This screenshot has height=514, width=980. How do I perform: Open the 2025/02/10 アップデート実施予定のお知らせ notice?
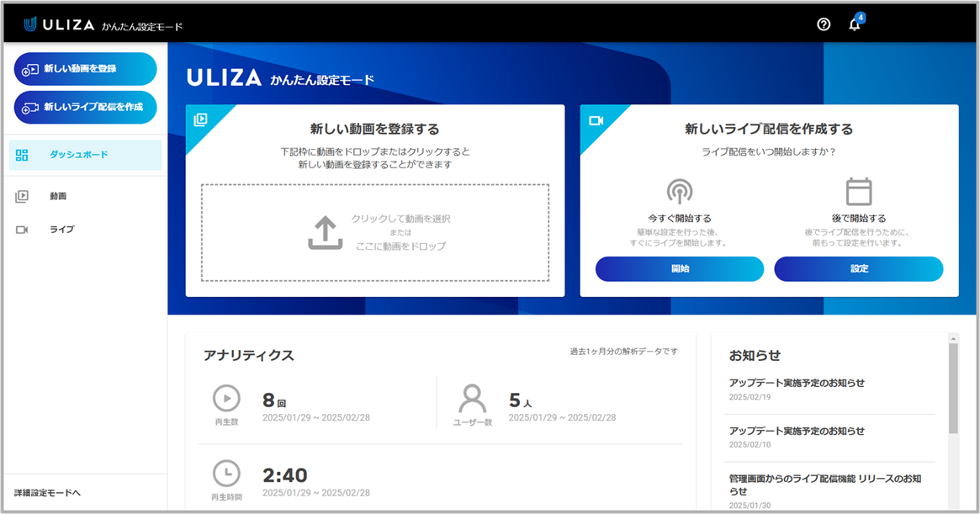797,431
